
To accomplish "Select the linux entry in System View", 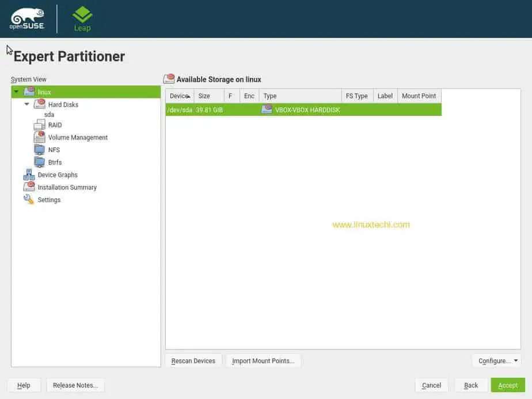I will 44,92.
